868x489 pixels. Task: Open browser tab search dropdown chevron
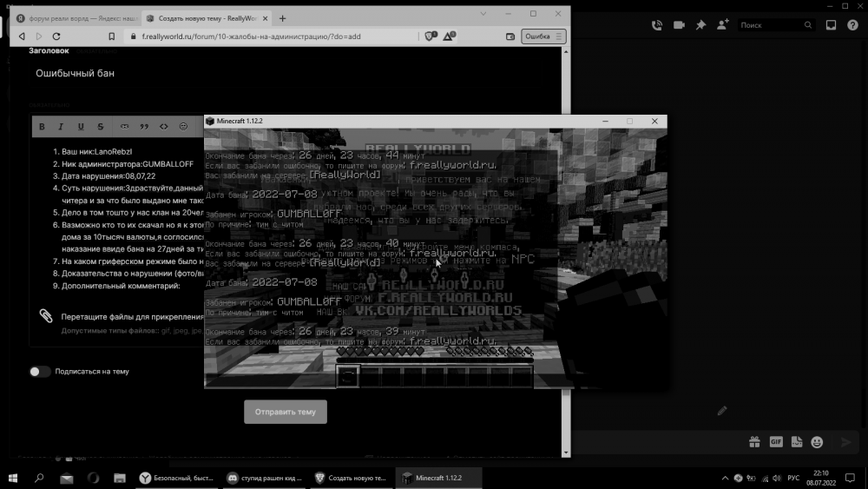coord(483,14)
